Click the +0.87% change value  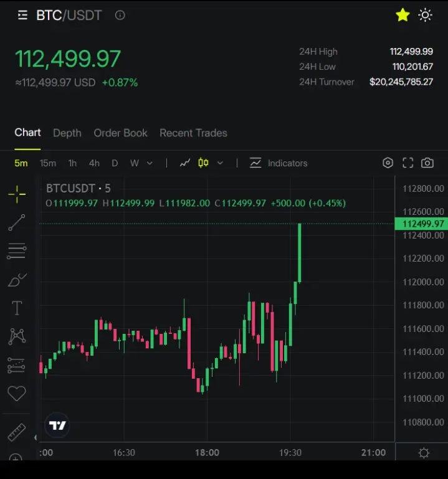tap(120, 82)
